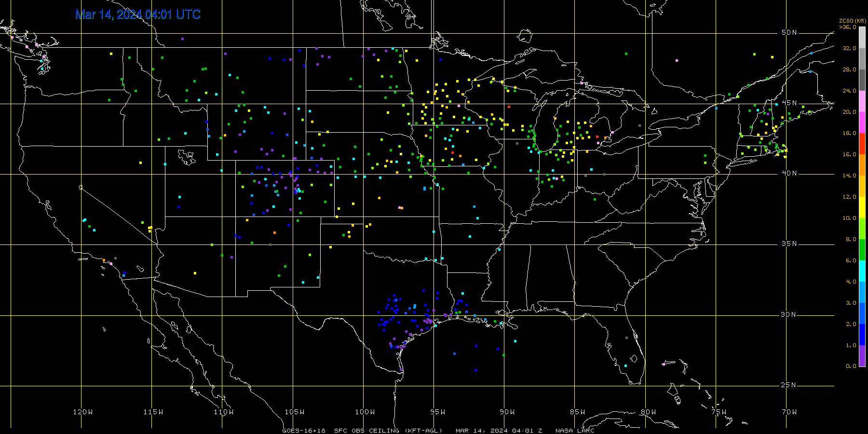
Task: Click the '>36.0' legend label
Action: pos(848,27)
